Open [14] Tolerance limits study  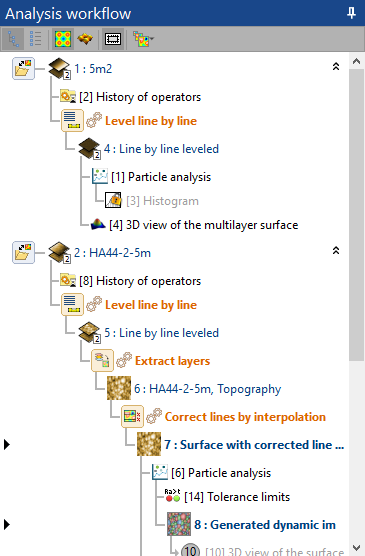[237, 497]
